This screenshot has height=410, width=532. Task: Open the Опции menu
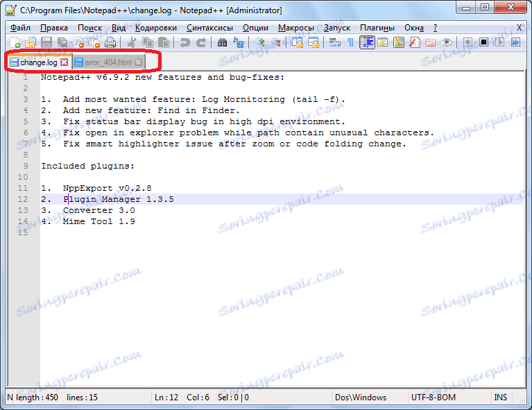coord(255,28)
